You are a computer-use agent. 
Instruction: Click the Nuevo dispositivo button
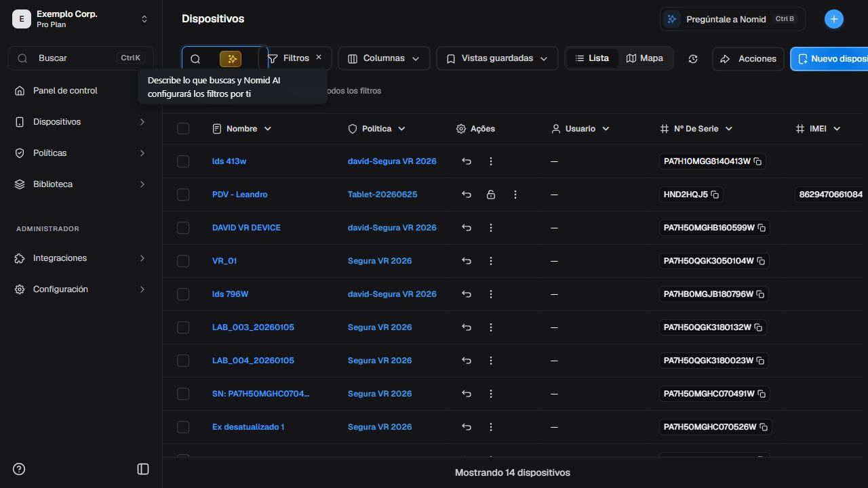(x=829, y=59)
